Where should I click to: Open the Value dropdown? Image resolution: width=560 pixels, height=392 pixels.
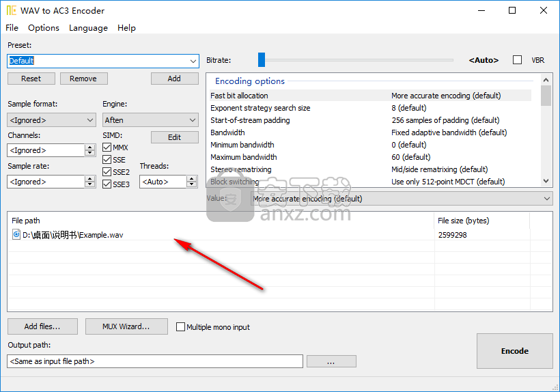click(x=402, y=199)
